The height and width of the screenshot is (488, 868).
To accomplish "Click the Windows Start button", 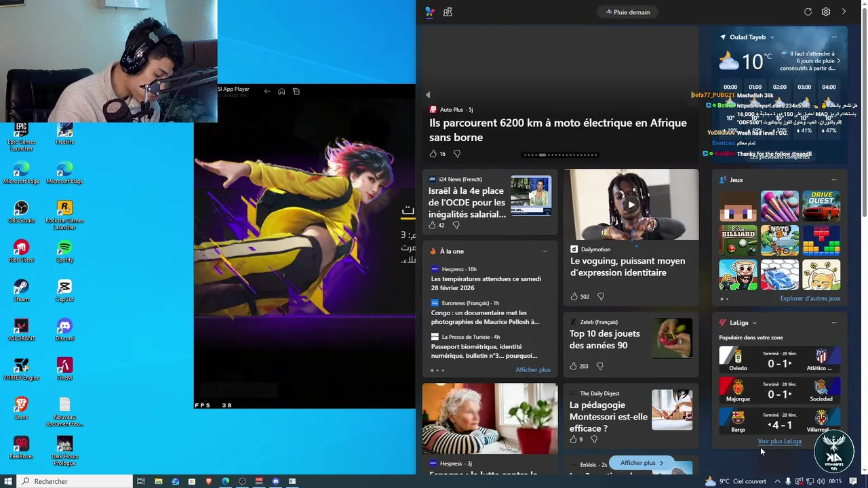I will click(8, 481).
